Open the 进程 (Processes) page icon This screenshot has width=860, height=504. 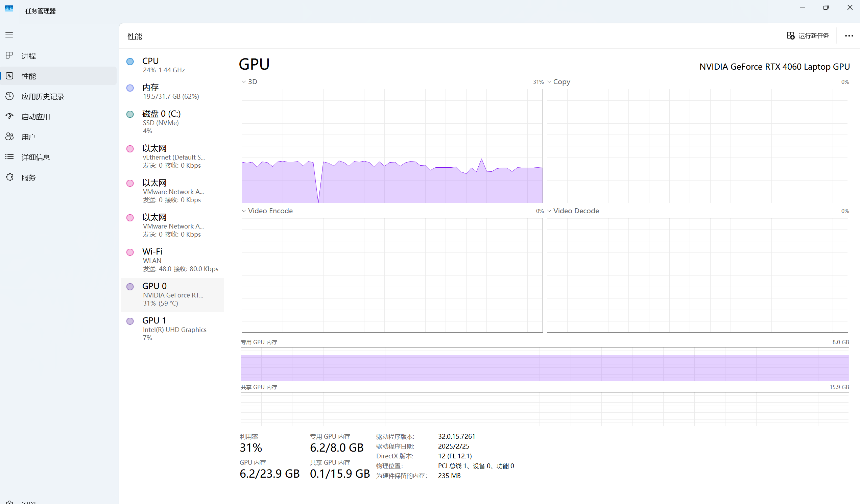tap(9, 55)
